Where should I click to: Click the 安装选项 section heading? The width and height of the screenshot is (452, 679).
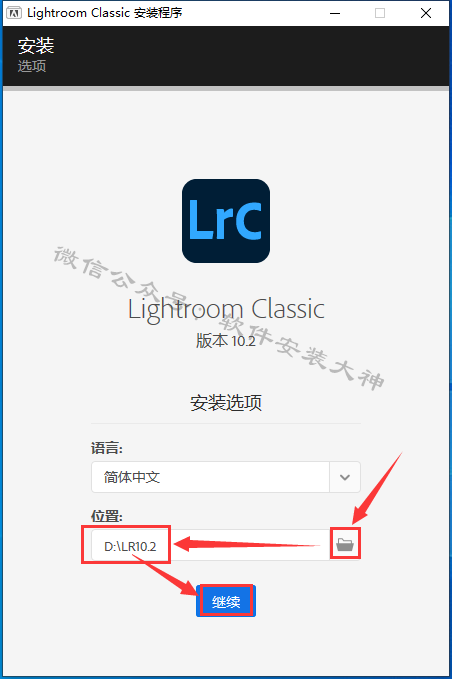coord(226,403)
